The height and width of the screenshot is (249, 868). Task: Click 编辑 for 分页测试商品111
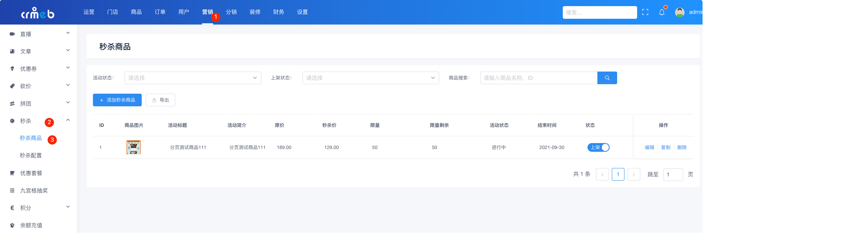coord(649,147)
